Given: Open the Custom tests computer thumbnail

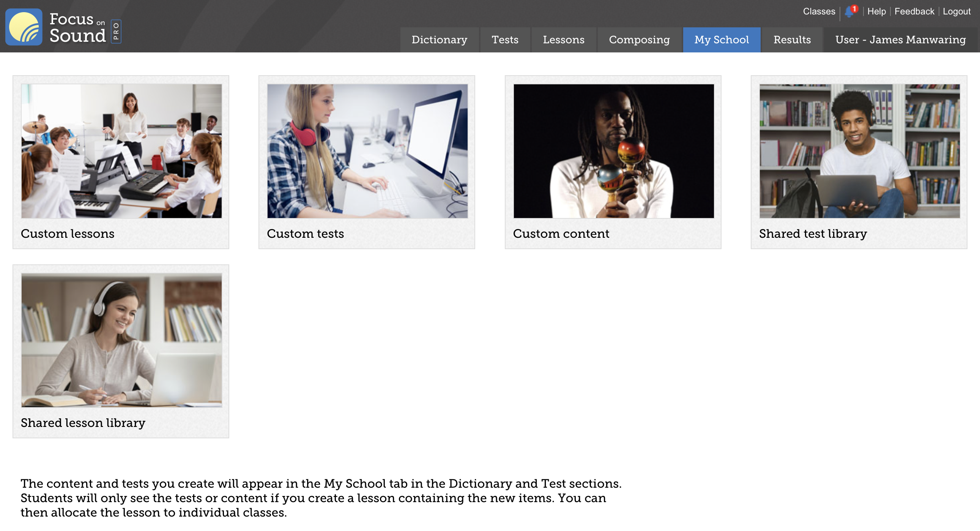Looking at the screenshot, I should (367, 151).
